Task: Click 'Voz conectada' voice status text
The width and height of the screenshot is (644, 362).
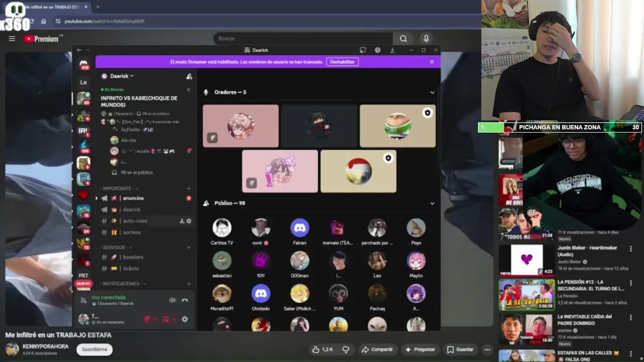Action: pyautogui.click(x=108, y=297)
